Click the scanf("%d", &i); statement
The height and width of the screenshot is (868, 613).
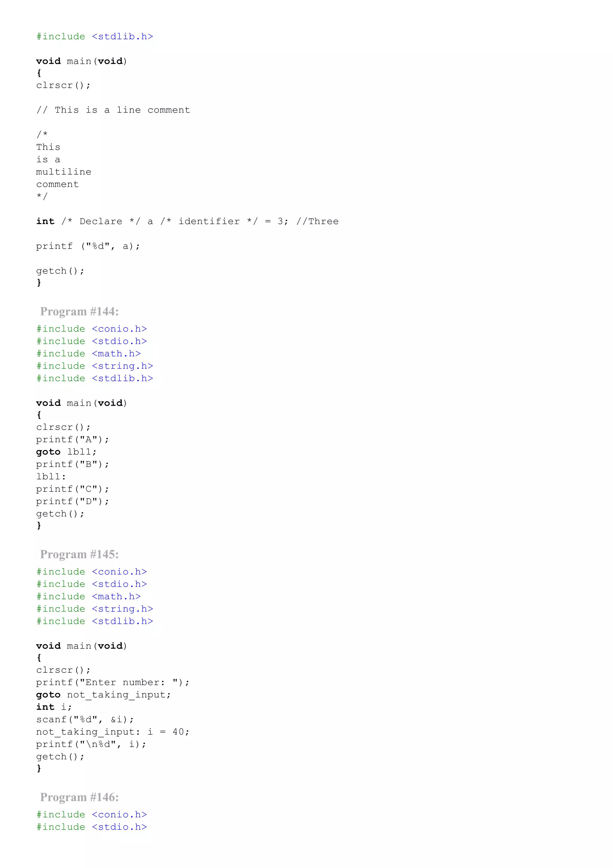85,719
